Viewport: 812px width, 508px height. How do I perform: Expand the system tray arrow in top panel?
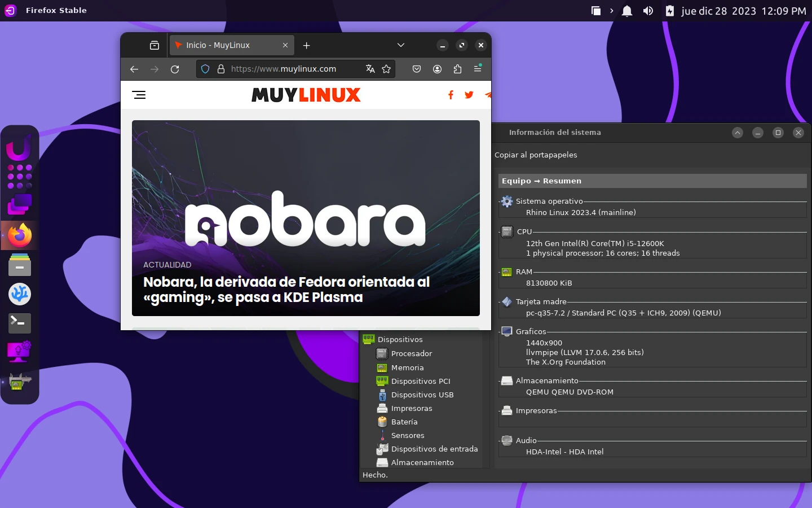pos(612,11)
